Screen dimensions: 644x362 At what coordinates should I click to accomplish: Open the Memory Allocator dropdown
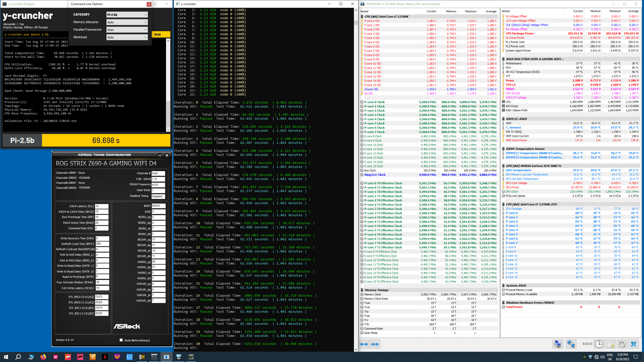(127, 22)
